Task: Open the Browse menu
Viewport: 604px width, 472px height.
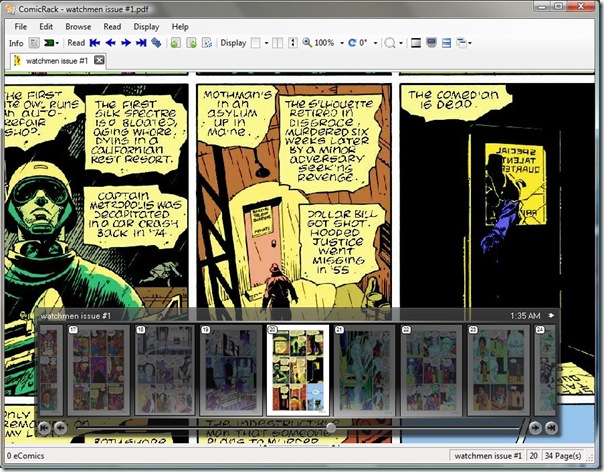Action: [78, 27]
